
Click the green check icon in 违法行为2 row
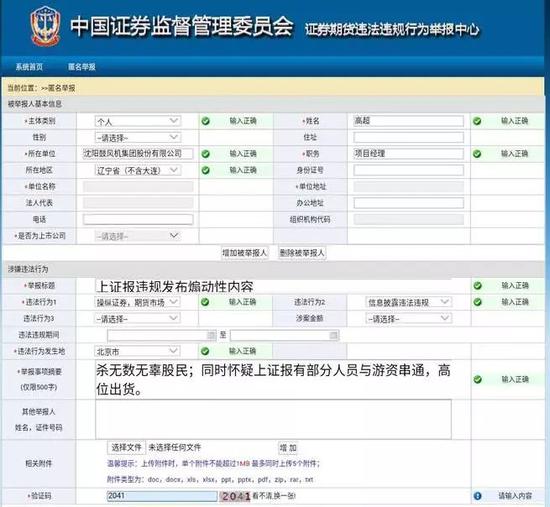point(477,302)
